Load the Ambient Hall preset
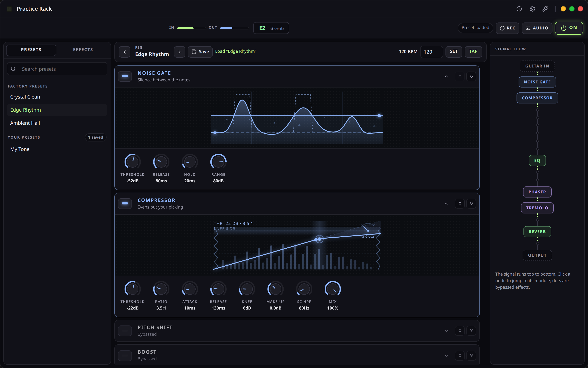The height and width of the screenshot is (368, 588). pos(57,123)
